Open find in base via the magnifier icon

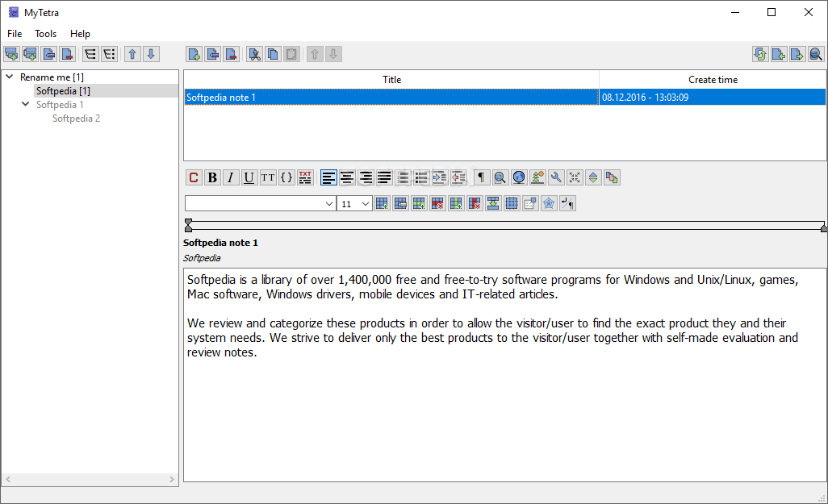click(x=816, y=54)
